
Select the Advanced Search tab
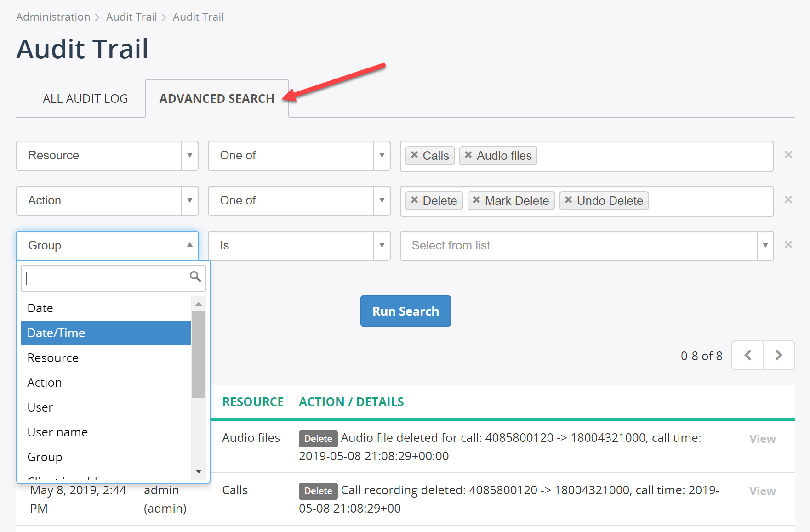coord(217,99)
